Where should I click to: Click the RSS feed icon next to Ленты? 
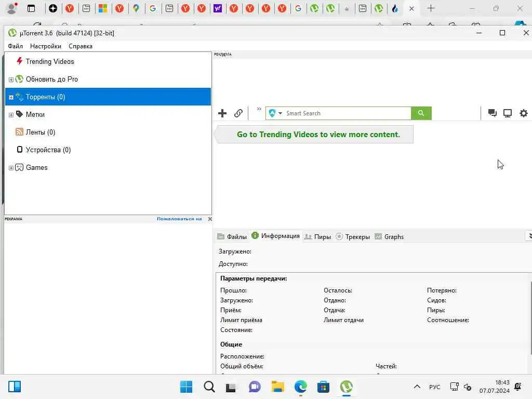19,132
